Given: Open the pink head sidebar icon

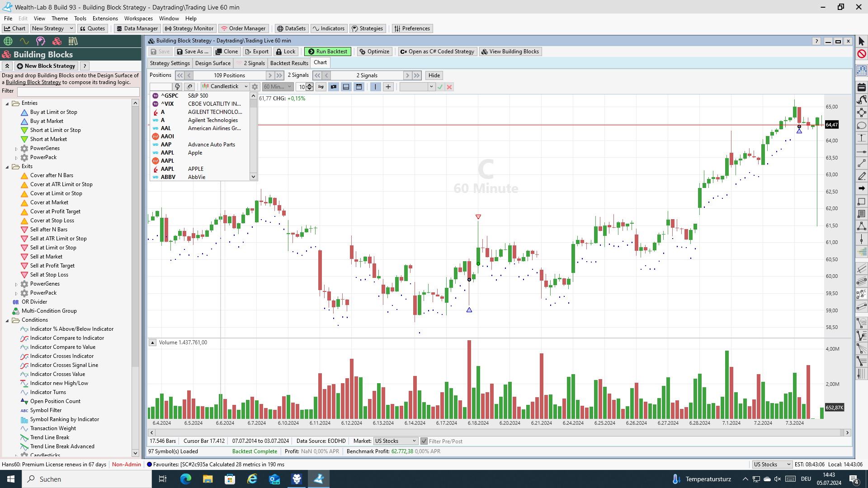Looking at the screenshot, I should pos(41,42).
